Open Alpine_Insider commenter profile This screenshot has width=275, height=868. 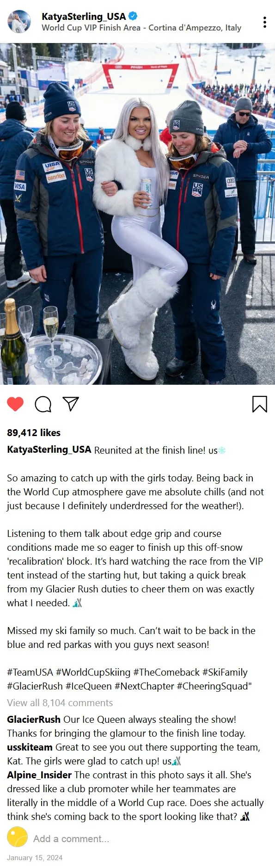[39, 775]
